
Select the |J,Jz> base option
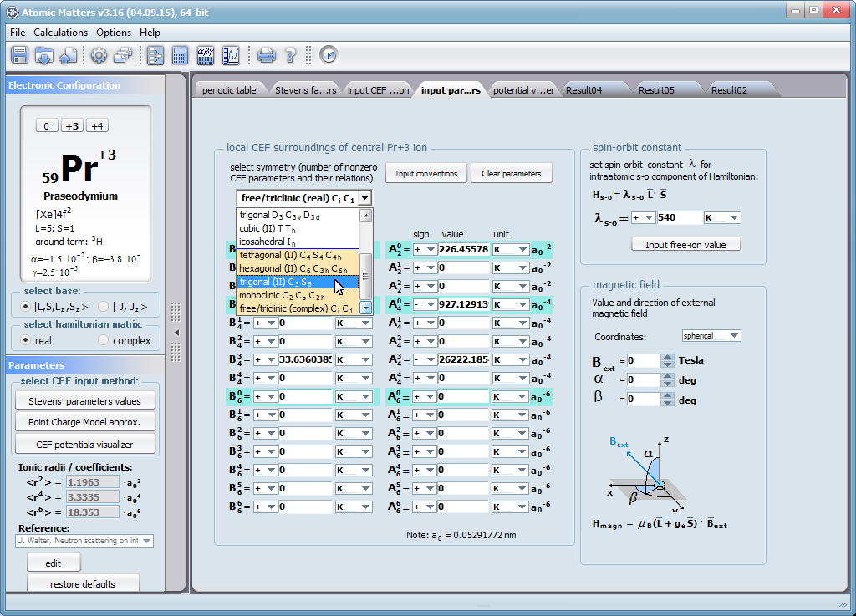[x=104, y=306]
